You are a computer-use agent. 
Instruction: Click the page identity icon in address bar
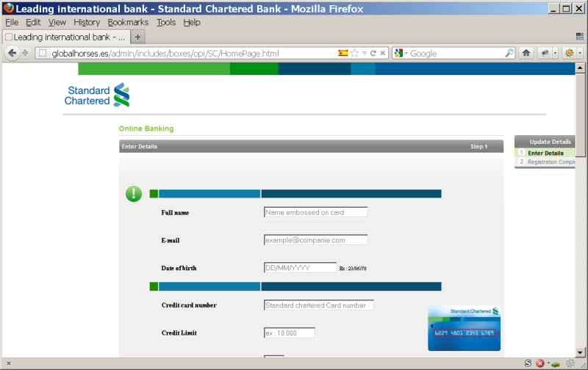click(43, 53)
